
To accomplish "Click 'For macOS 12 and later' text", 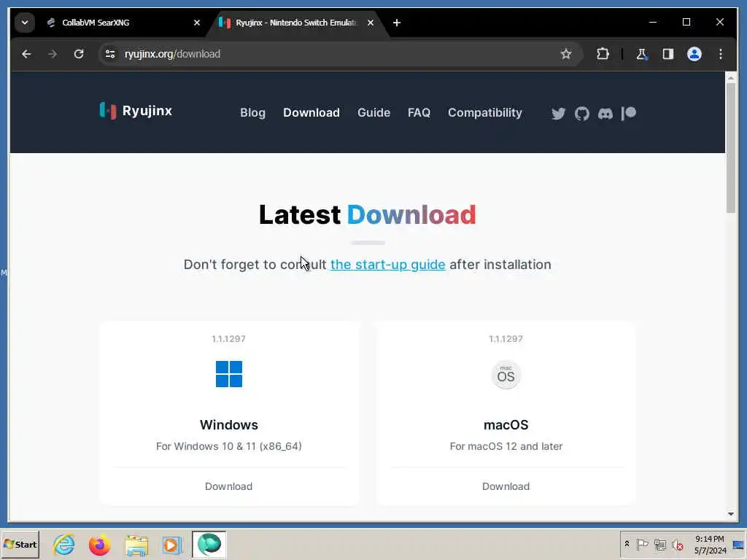I will click(506, 446).
